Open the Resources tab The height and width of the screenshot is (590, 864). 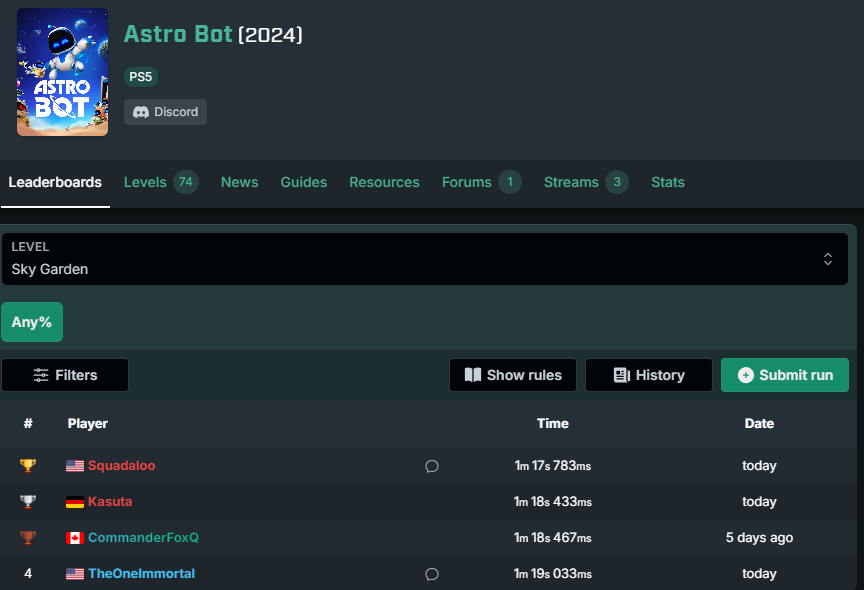[385, 182]
